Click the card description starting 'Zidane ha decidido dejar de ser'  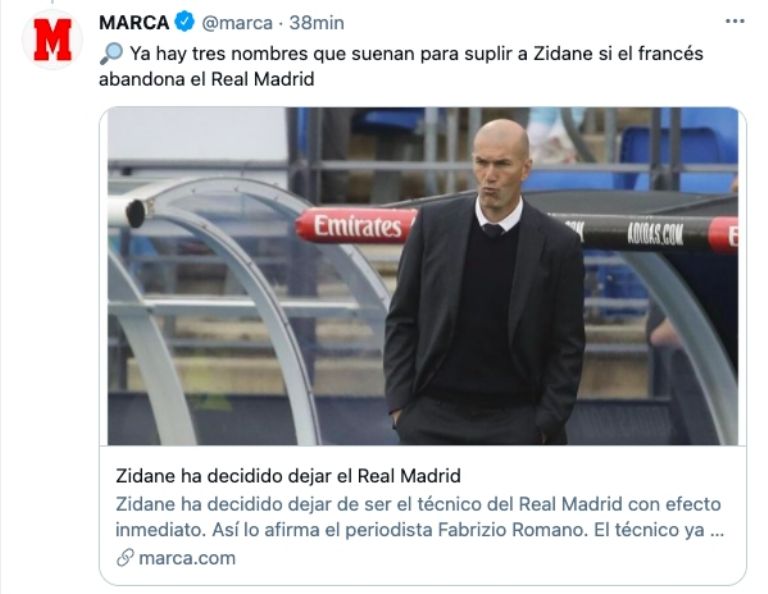[x=419, y=517]
